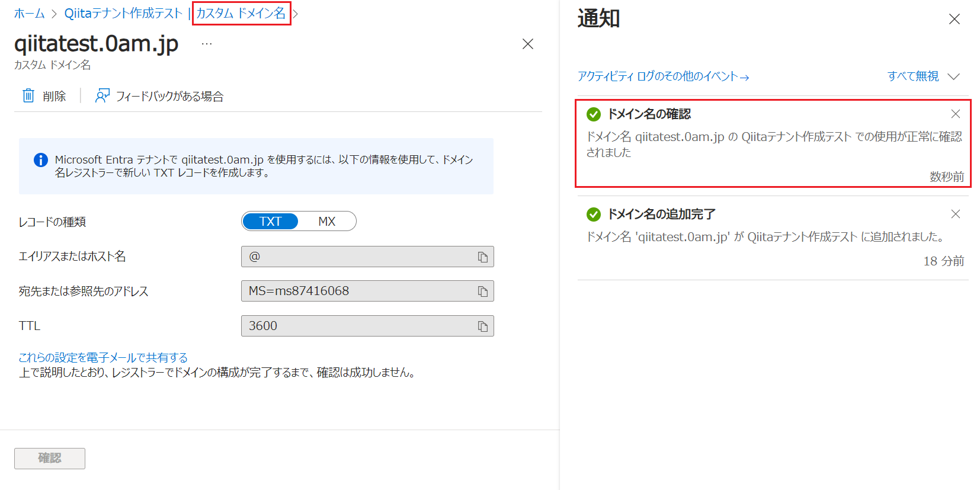Open the Qiitaテナント作成テスト breadcrumb

point(123,13)
